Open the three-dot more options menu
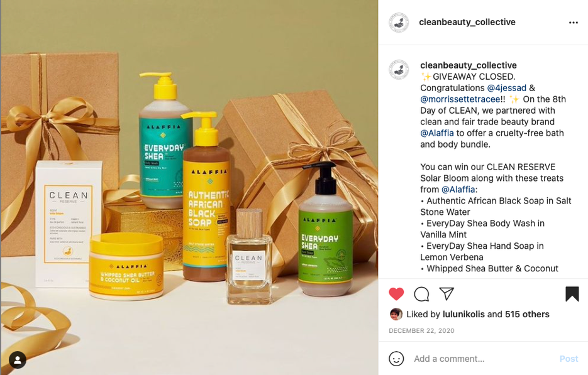 574,23
